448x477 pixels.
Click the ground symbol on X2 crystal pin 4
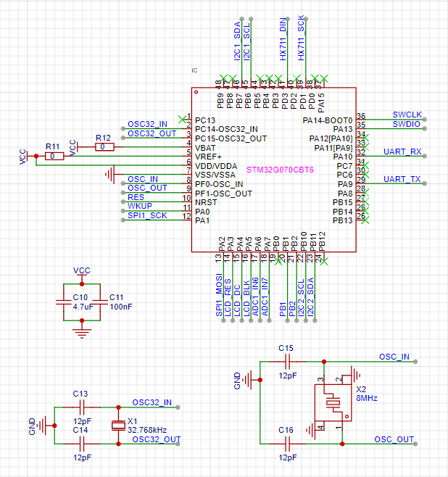click(x=310, y=430)
